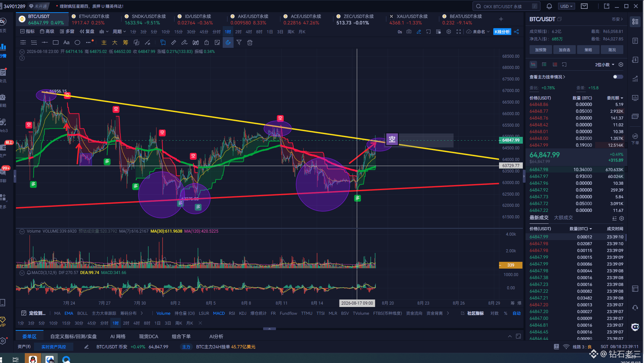Open the 数量(BTC) trades column dropdown
This screenshot has height=363, width=644.
tap(581, 229)
